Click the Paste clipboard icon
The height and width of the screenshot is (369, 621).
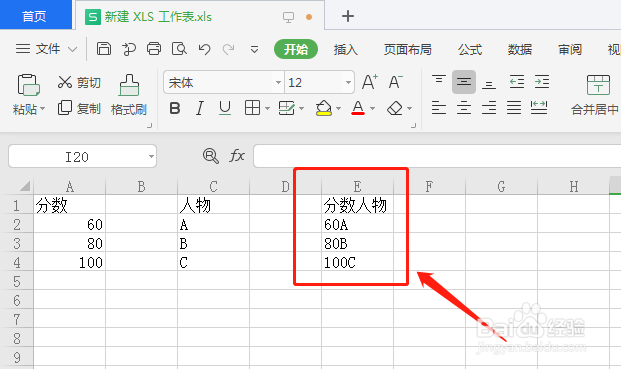[29, 85]
